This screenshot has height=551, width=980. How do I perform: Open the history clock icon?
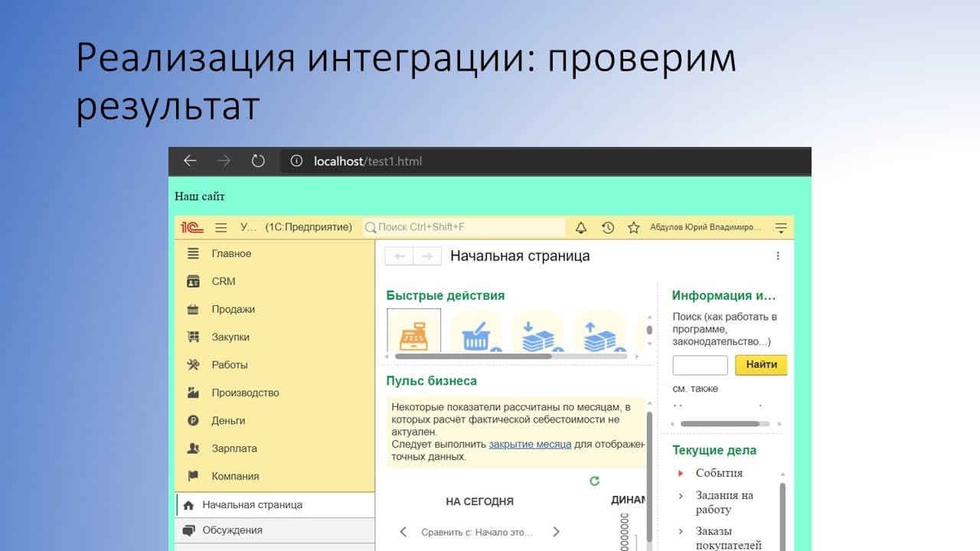coord(607,227)
